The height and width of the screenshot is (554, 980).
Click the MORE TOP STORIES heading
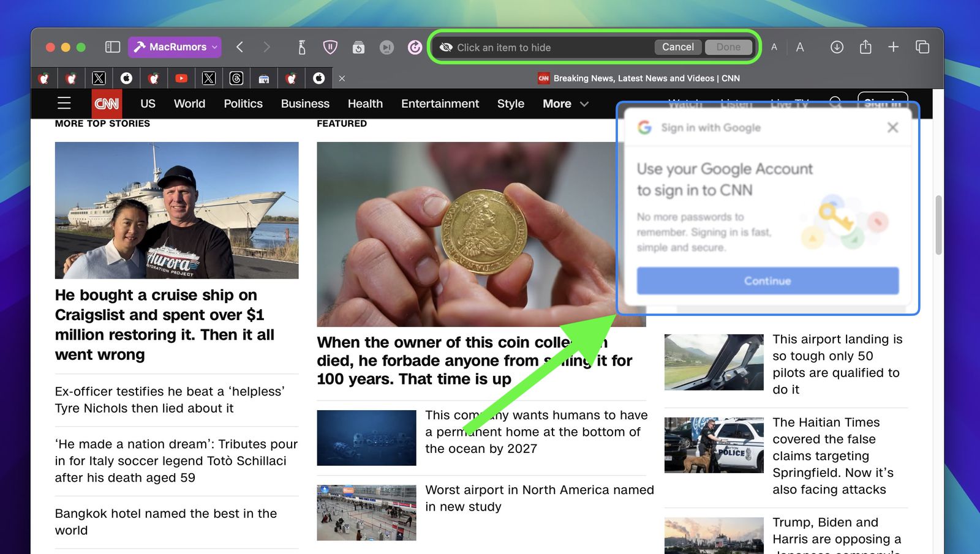point(102,124)
